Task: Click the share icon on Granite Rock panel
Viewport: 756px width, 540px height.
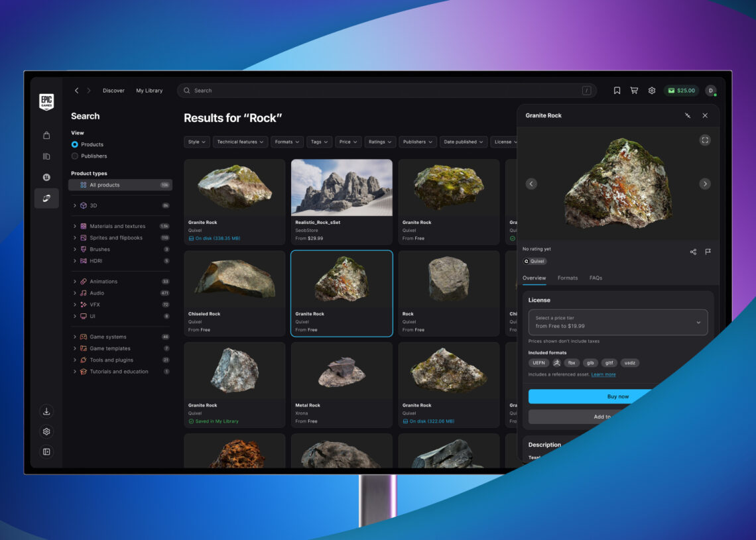Action: click(693, 252)
